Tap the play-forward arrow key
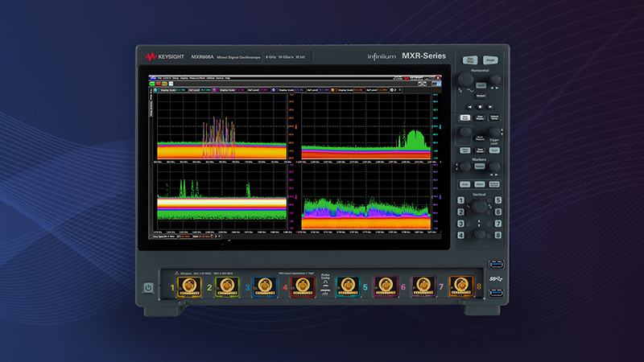 tap(490, 107)
